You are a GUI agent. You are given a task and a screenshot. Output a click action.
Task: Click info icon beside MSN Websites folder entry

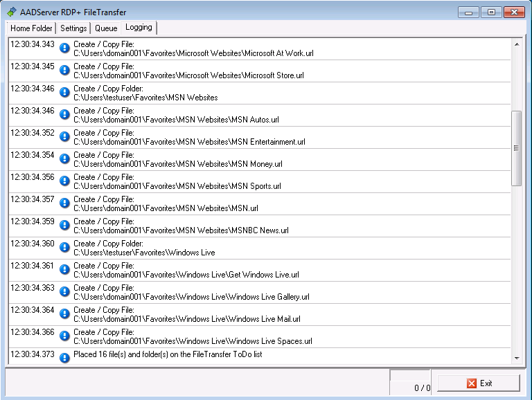[x=64, y=92]
